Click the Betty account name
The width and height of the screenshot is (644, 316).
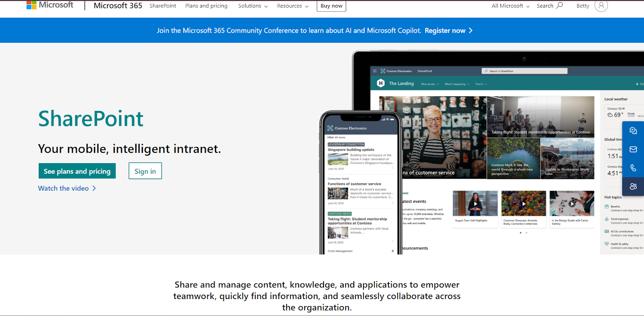coord(583,6)
